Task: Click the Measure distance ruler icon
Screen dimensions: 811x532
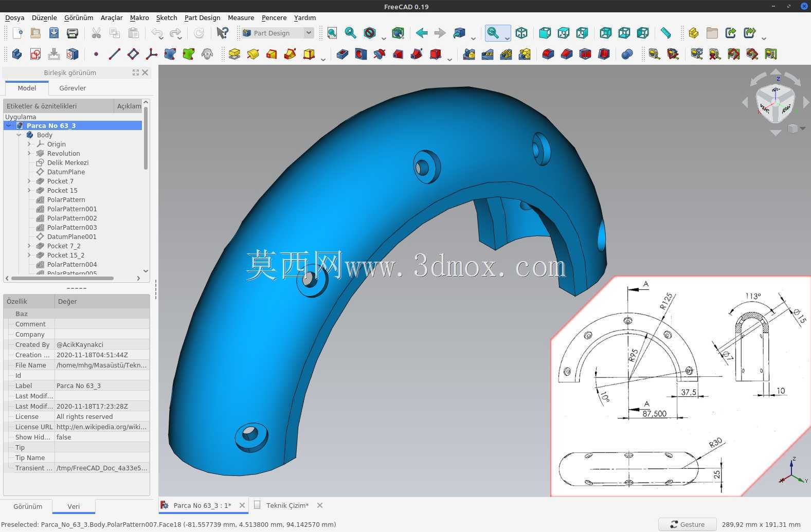Action: click(665, 33)
